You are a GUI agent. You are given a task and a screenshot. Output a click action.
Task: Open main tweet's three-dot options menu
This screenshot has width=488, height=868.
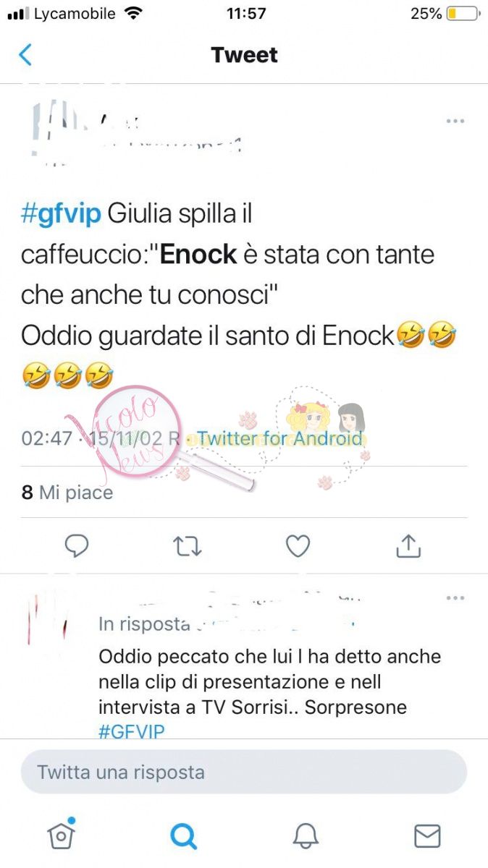coord(455,121)
